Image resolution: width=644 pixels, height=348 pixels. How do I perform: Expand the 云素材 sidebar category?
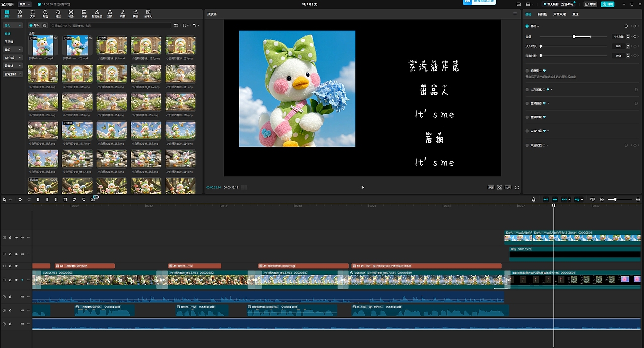(x=13, y=66)
